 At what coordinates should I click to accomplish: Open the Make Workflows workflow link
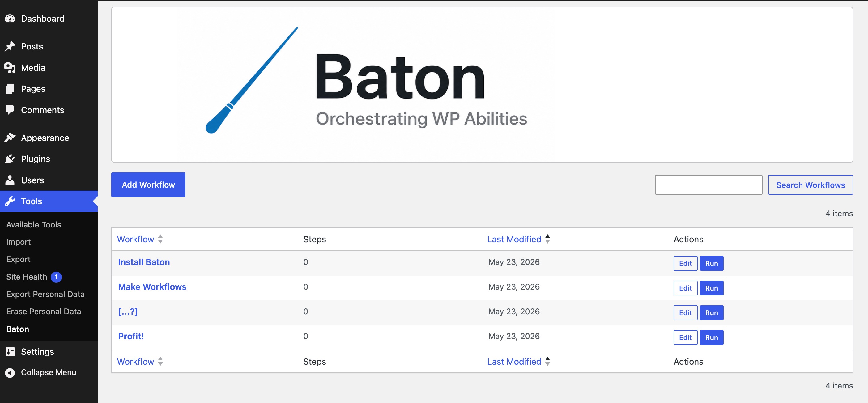[152, 287]
